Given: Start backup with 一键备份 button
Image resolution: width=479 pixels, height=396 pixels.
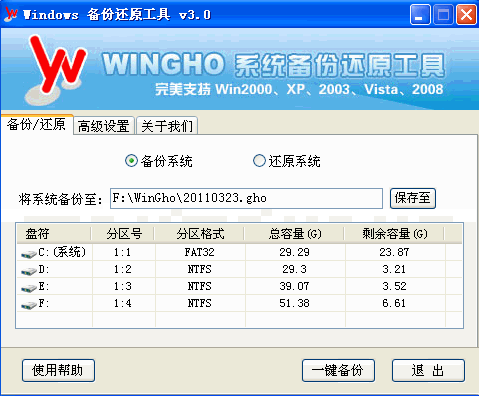Looking at the screenshot, I should pos(338,370).
